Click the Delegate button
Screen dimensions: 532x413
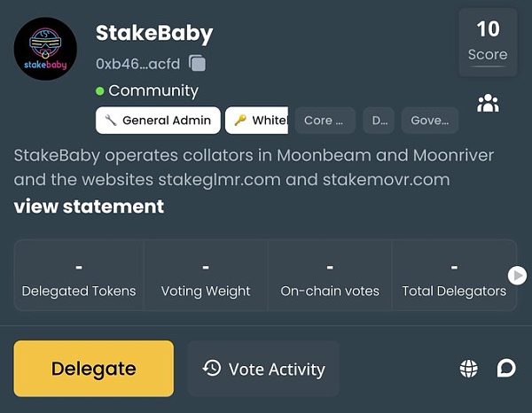(94, 369)
